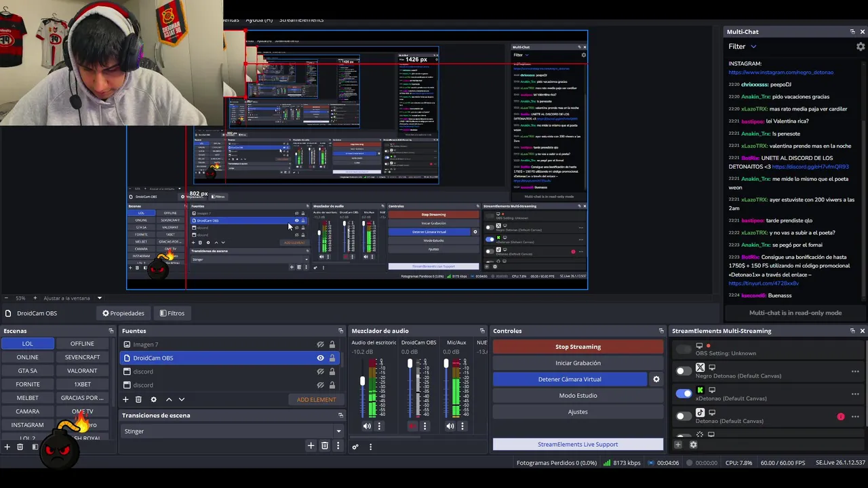Open Modo Estudio
The height and width of the screenshot is (488, 868).
coord(578,396)
